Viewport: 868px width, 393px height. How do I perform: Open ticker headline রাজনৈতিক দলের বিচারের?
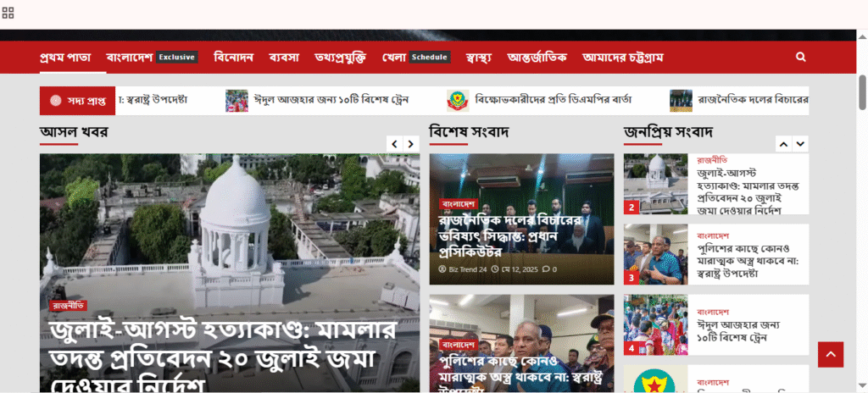coord(753,100)
